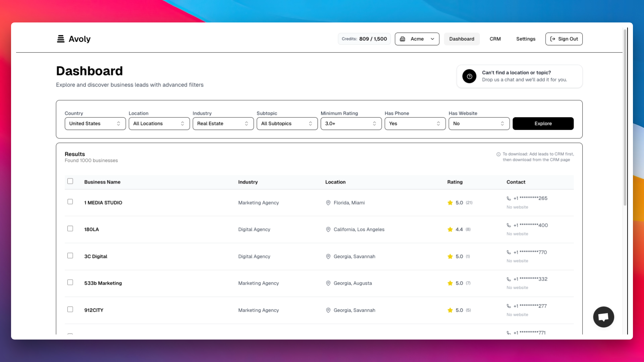Viewport: 644px width, 362px height.
Task: Open the Settings page
Action: pos(526,39)
